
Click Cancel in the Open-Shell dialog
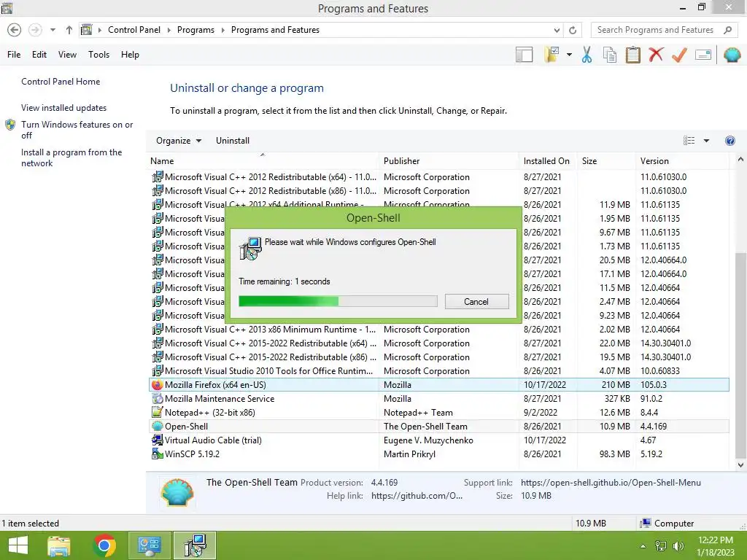point(476,301)
